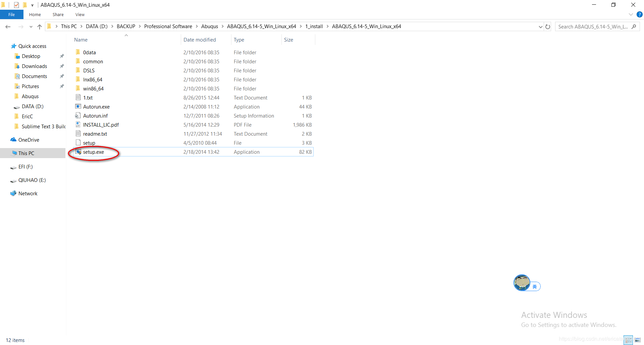Select the INSTALL_LIC.pdf file icon

coord(78,125)
